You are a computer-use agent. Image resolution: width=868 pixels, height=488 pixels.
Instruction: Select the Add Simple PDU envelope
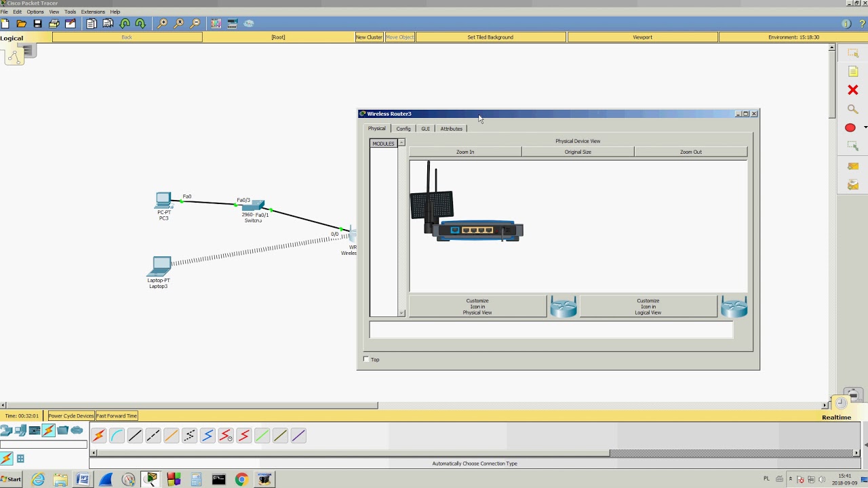pos(853,166)
